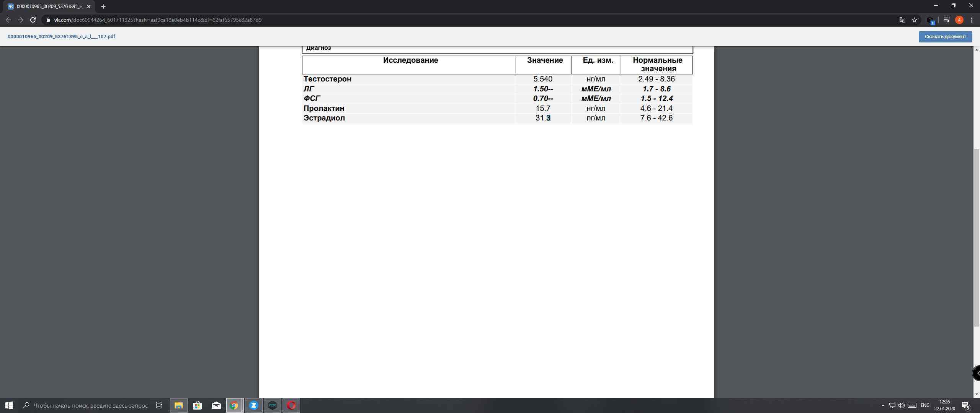Screen dimensions: 980x413
Task: Open the new tab plus button
Action: 103,7
